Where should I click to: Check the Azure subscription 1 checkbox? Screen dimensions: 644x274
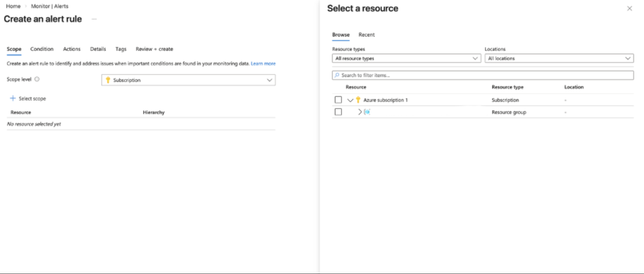(x=338, y=100)
